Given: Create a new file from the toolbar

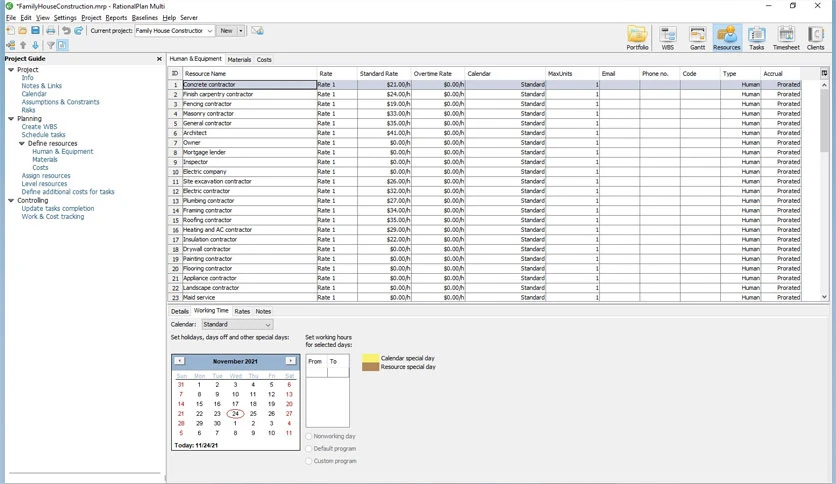Looking at the screenshot, I should 10,31.
